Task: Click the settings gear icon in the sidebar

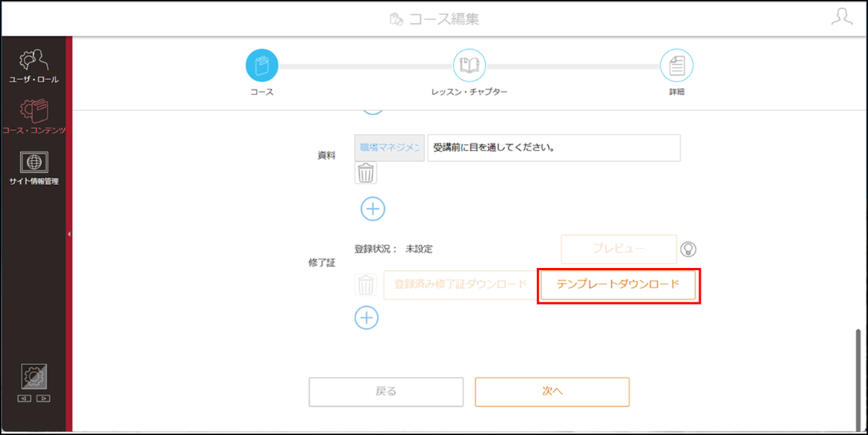Action: (34, 377)
